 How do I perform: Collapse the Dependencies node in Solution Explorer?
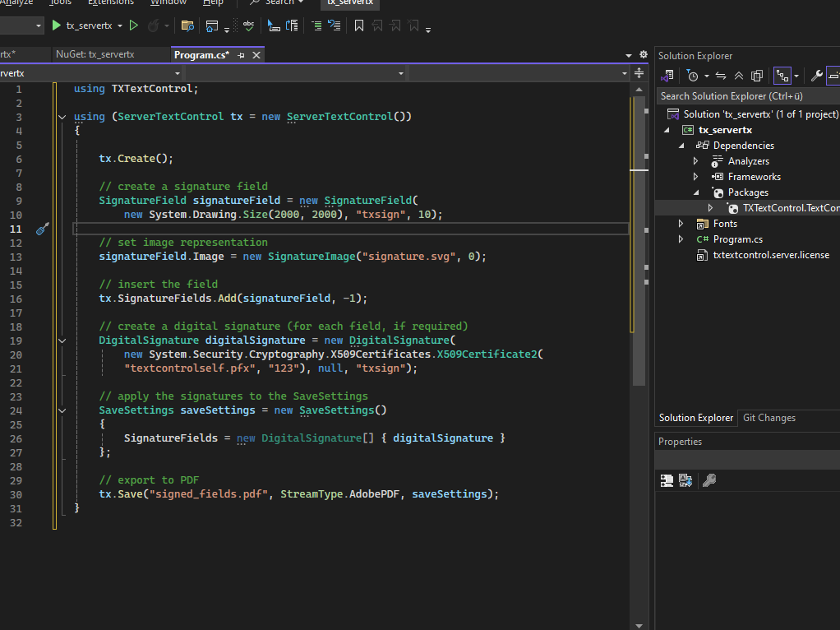pyautogui.click(x=681, y=146)
